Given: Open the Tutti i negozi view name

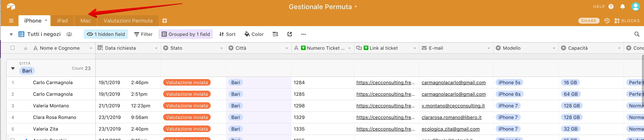Looking at the screenshot, I should tap(44, 34).
